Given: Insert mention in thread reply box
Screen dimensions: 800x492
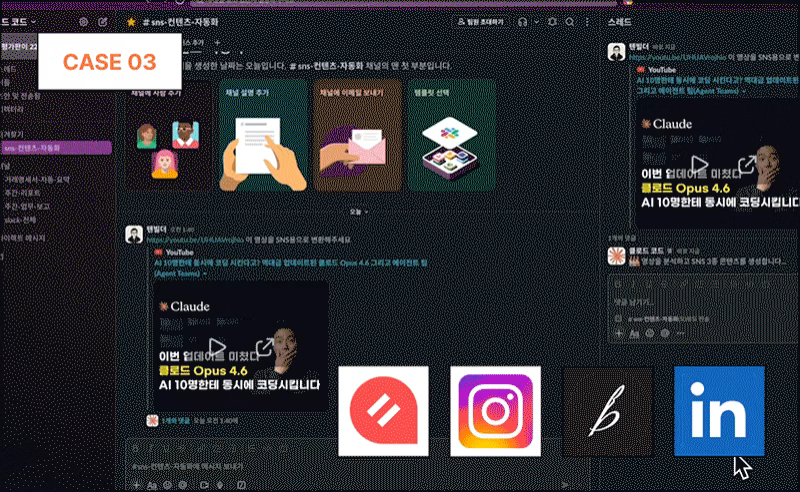Looking at the screenshot, I should [665, 333].
